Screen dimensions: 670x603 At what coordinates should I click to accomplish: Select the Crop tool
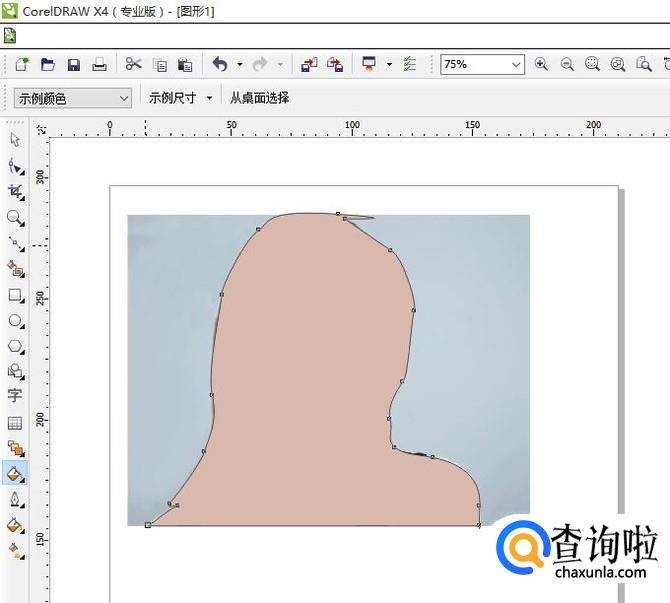16,192
